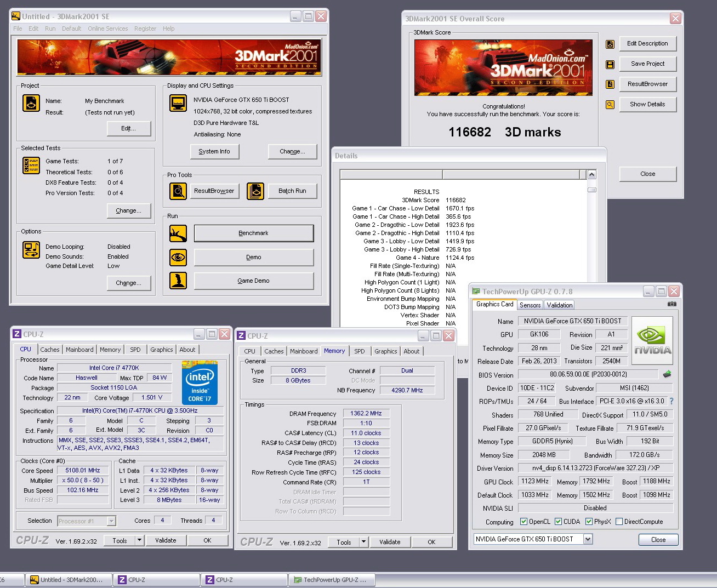Click the Show Details button

click(647, 104)
